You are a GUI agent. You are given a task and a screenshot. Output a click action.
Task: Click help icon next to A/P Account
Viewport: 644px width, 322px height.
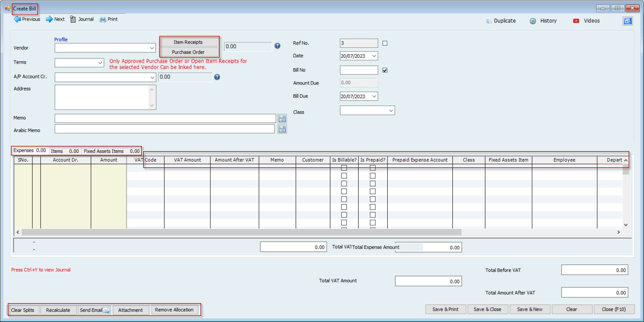pos(217,77)
